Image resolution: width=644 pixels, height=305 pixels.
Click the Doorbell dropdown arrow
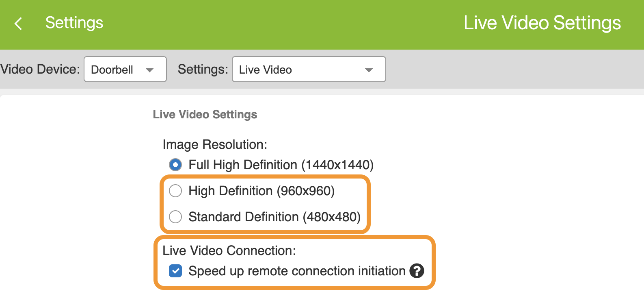coord(149,70)
